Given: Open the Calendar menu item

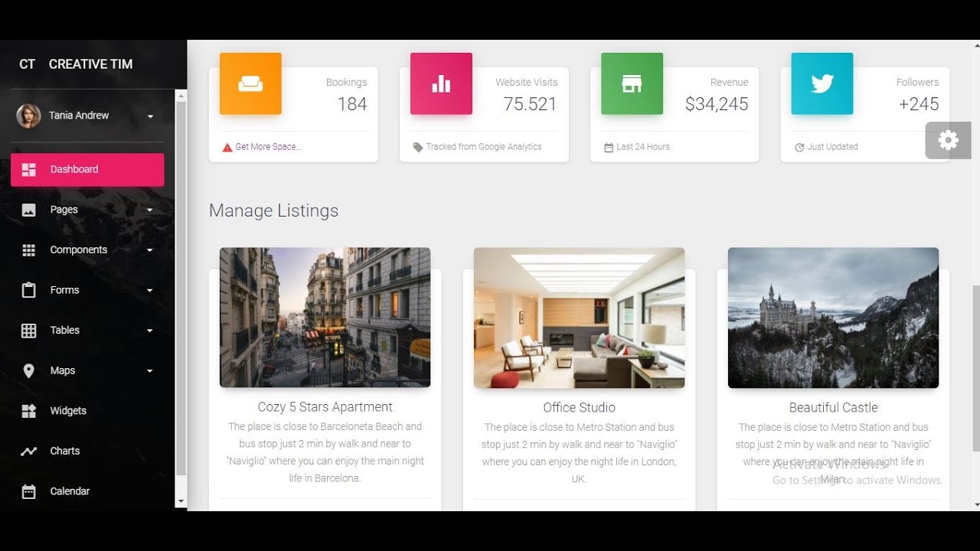Looking at the screenshot, I should [87, 491].
